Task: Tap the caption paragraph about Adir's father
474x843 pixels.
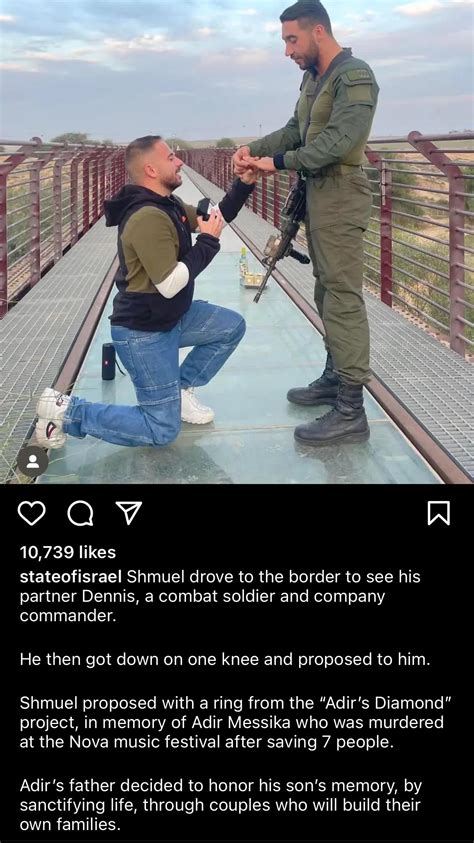Action: 221,805
